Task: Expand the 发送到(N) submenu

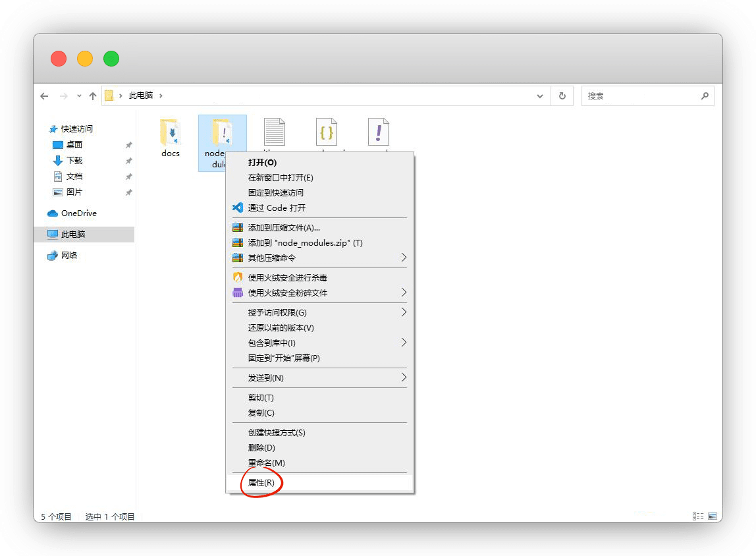Action: 404,377
